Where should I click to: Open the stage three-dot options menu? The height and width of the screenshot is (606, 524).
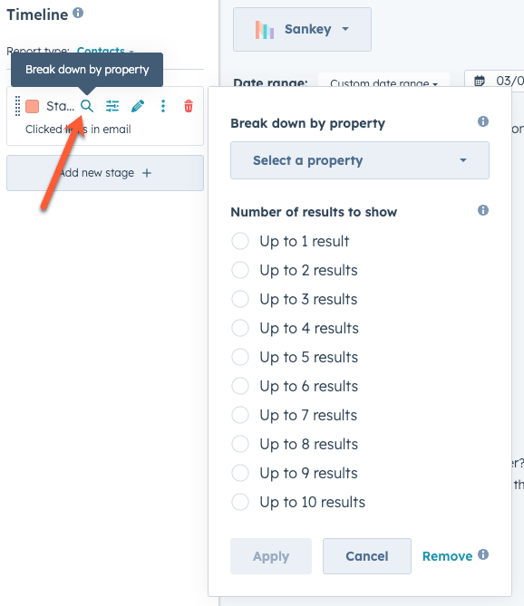(x=163, y=106)
